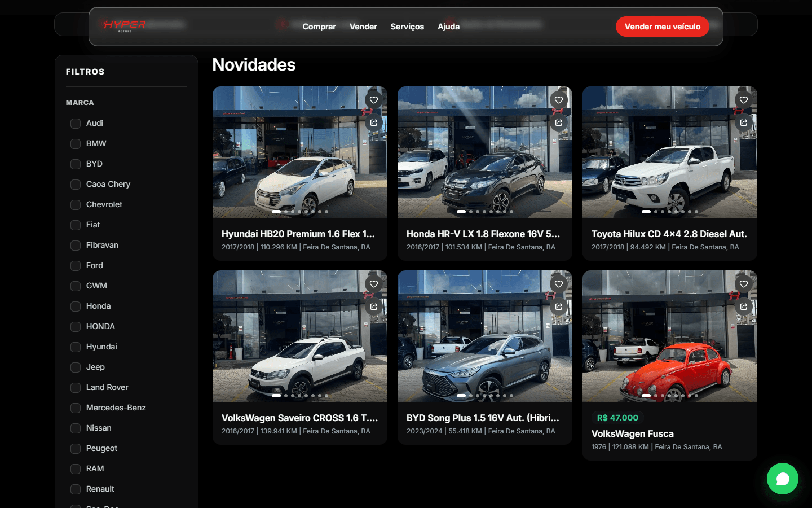This screenshot has width=812, height=508.
Task: Open the Ajuda menu
Action: point(448,27)
